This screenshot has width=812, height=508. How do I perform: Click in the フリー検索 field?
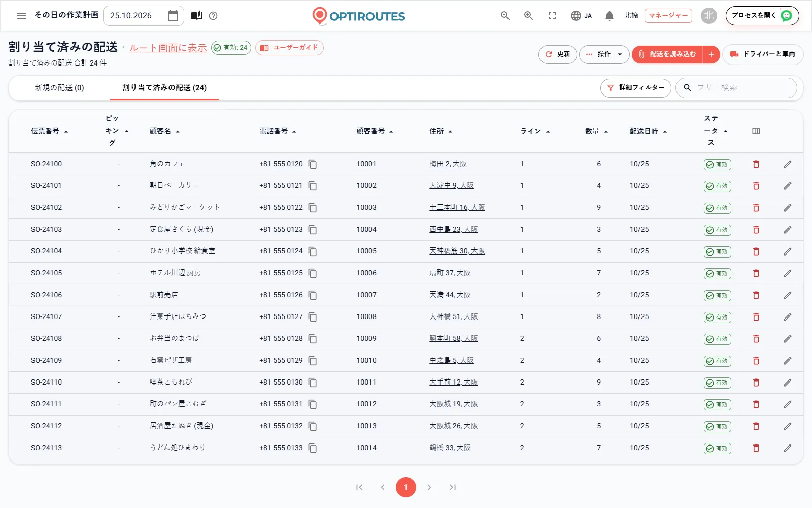[x=736, y=88]
